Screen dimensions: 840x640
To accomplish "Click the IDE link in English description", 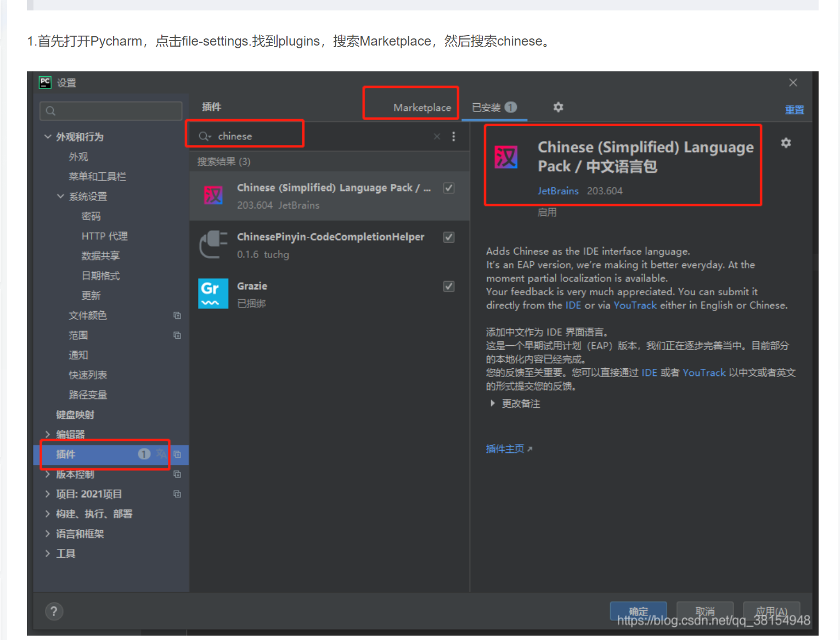I will [x=573, y=305].
